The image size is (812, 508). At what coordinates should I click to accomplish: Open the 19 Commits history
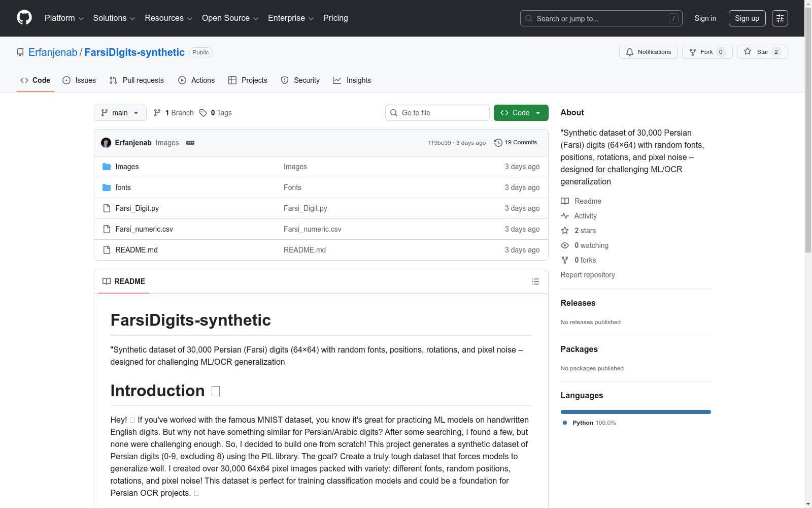coord(516,143)
